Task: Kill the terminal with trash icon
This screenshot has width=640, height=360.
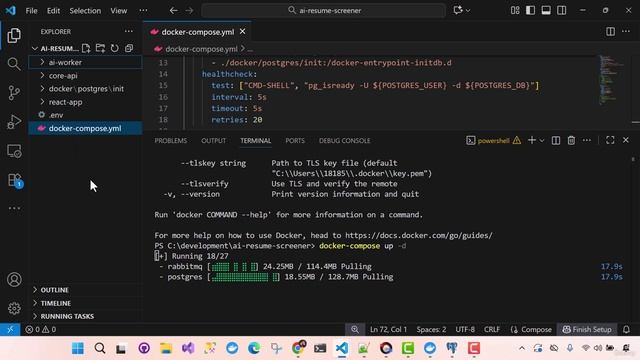Action: coord(571,140)
